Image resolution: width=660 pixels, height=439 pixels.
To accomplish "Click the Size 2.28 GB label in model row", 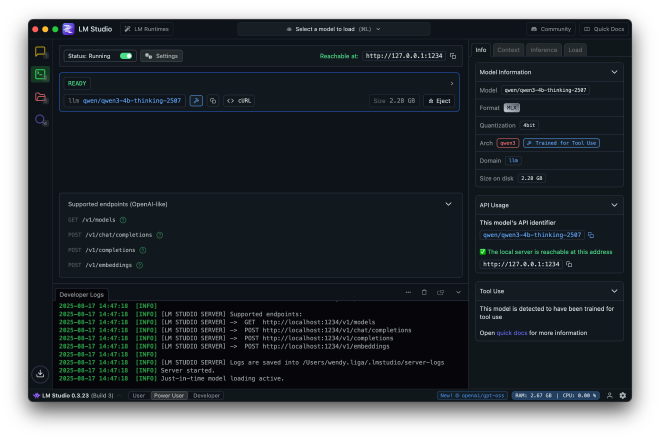I will click(394, 101).
